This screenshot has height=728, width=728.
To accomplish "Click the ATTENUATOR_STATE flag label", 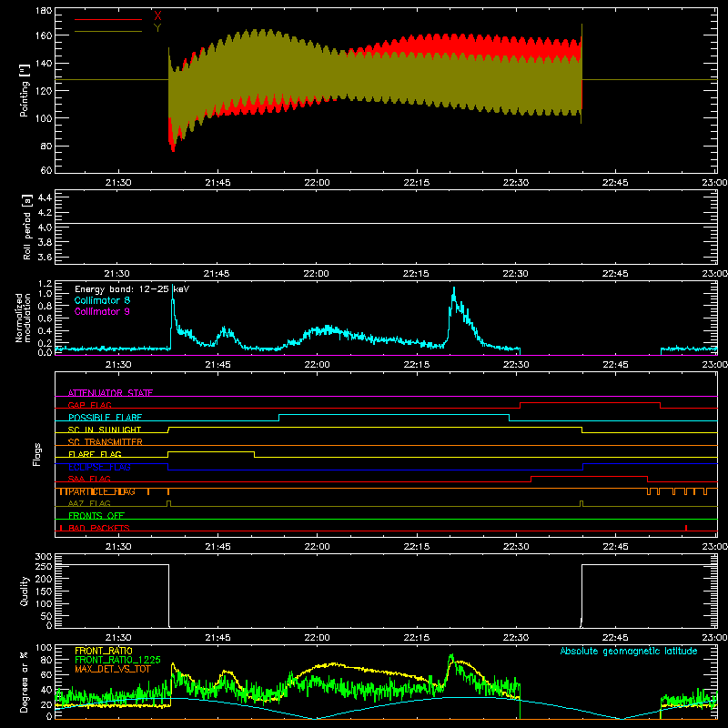I will click(110, 393).
